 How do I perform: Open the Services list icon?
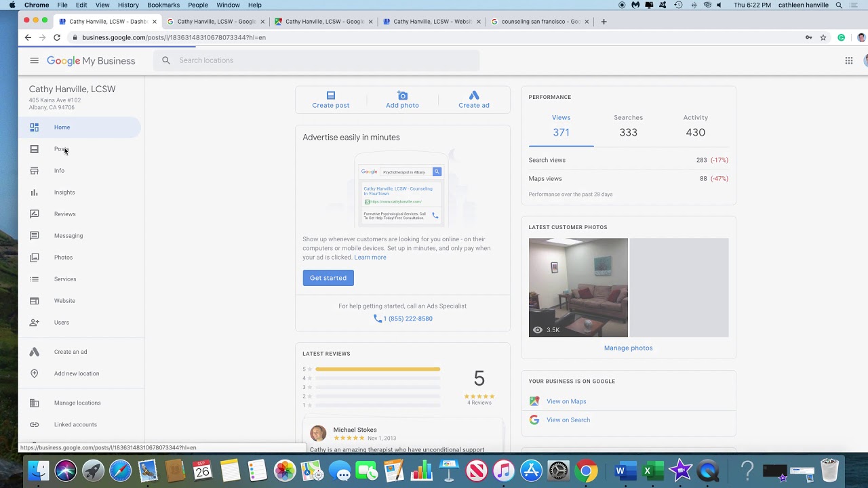tap(34, 279)
